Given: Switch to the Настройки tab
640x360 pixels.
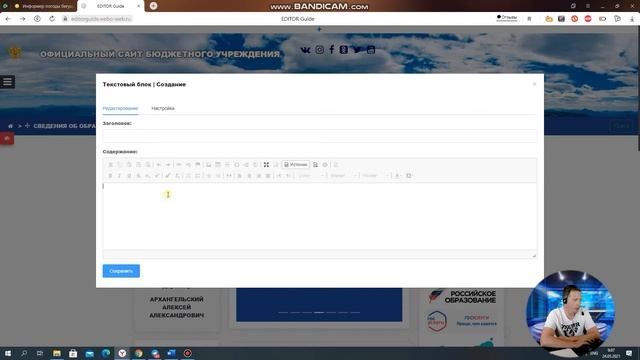Looking at the screenshot, I should click(x=163, y=108).
